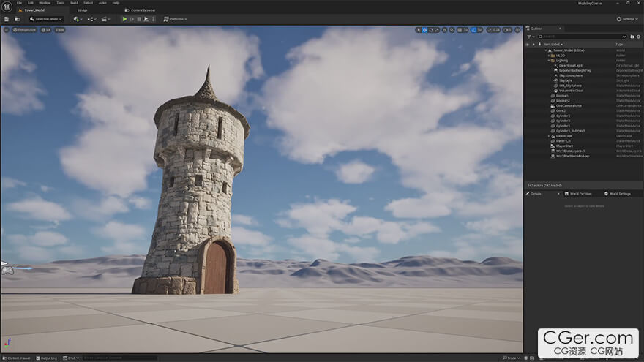Switch to the World Settings tab
The image size is (644, 362).
point(618,194)
